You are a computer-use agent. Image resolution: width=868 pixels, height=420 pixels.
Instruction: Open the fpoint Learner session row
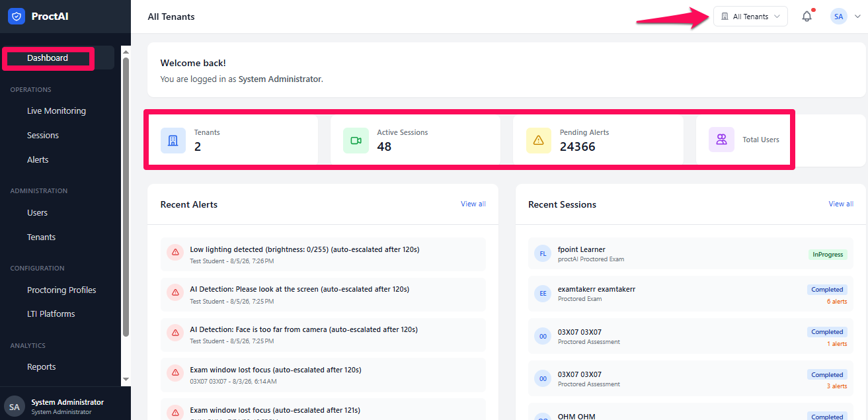tap(691, 254)
